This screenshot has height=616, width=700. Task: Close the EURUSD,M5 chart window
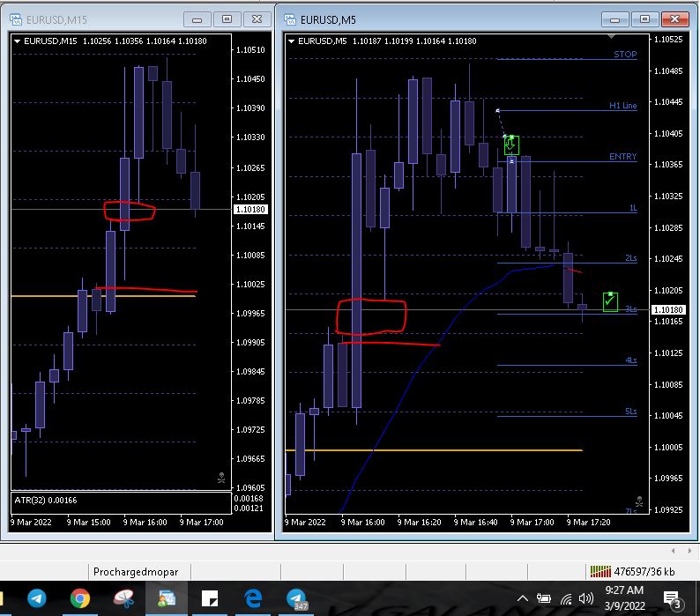[674, 19]
